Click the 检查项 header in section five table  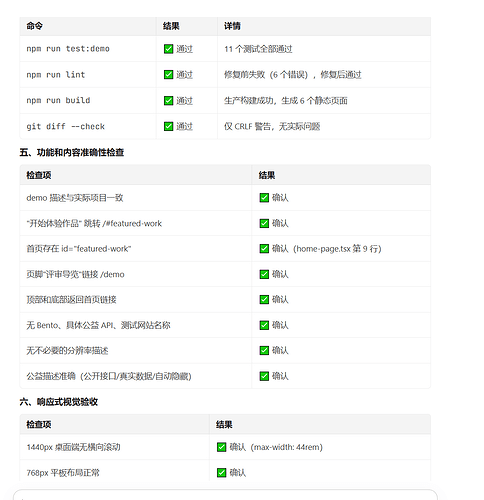[x=39, y=175]
